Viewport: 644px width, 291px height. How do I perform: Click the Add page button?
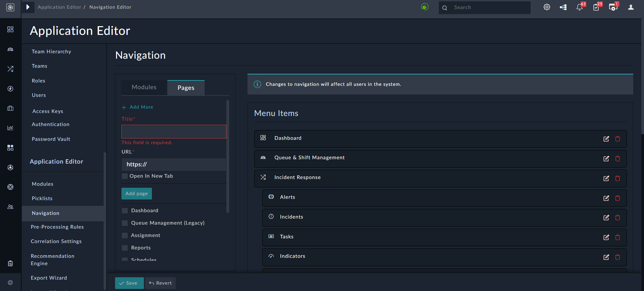click(x=137, y=194)
